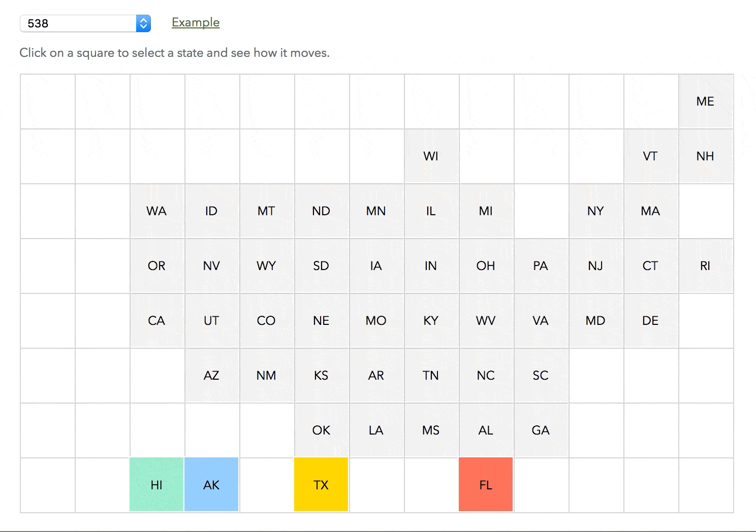Select the AZ square
Image resolution: width=756 pixels, height=532 pixels.
[x=211, y=375]
